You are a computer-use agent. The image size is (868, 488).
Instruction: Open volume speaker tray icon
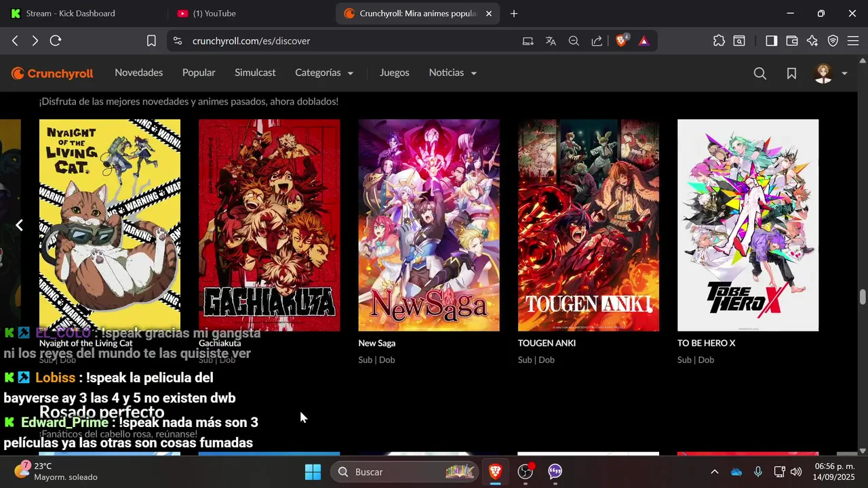[796, 472]
